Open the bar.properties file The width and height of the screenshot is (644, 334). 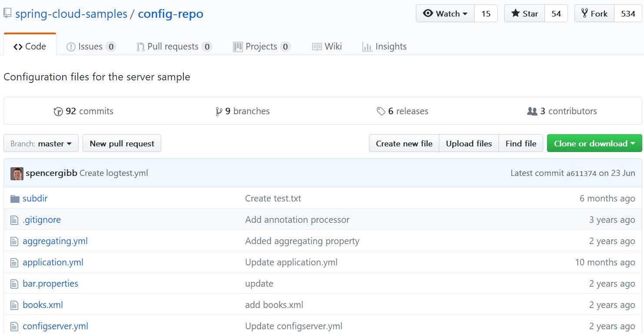(50, 284)
